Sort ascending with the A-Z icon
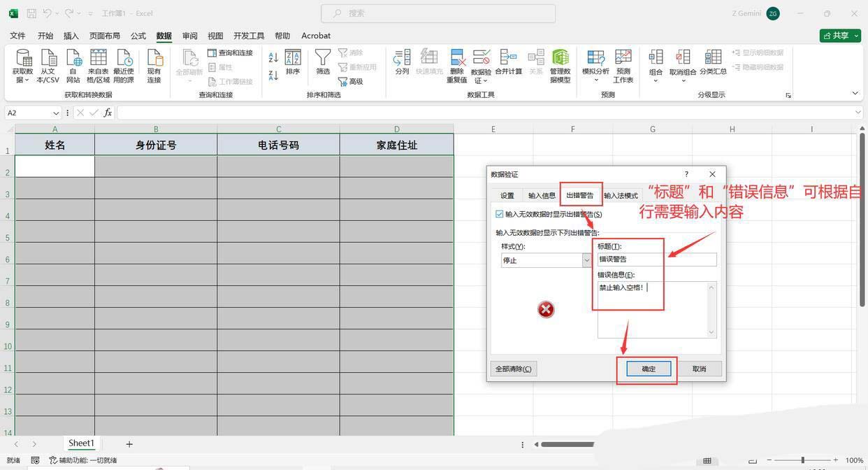This screenshot has height=470, width=868. (273, 57)
